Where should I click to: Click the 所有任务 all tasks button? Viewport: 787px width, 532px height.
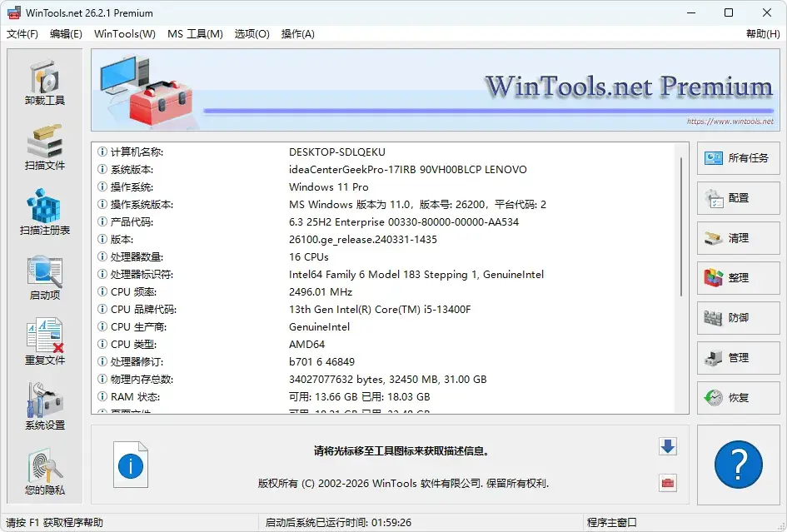coord(739,158)
